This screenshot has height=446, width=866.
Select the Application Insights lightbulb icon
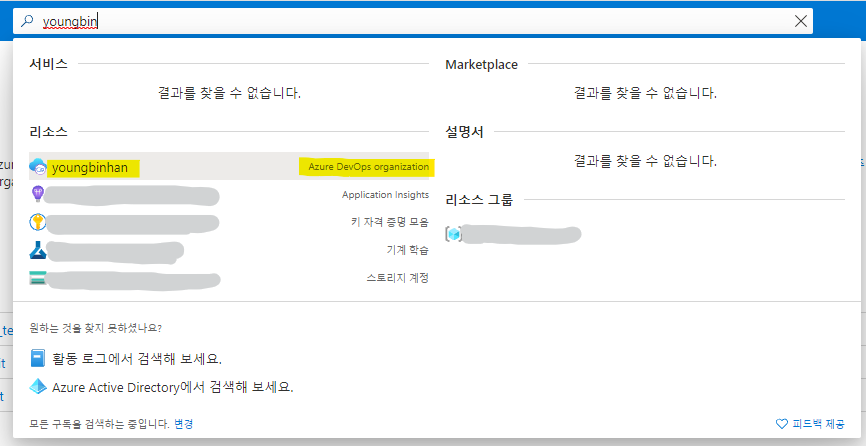[x=38, y=194]
